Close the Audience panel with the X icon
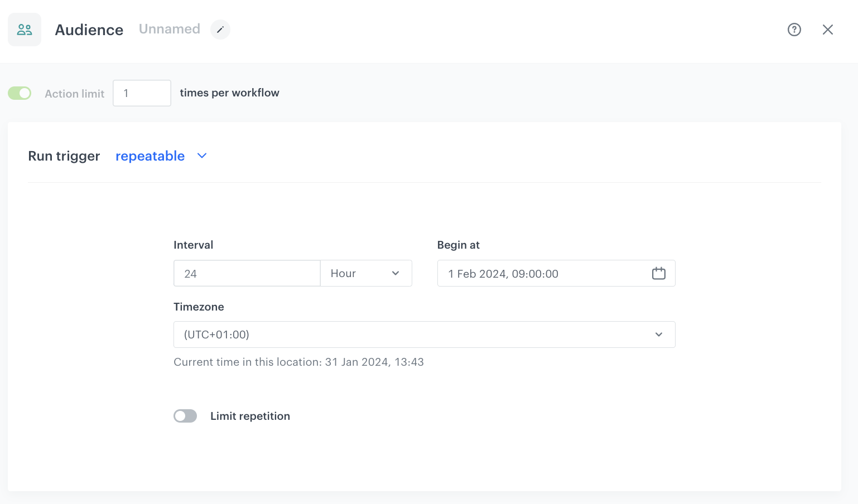Screen dimensions: 858x504 tap(828, 30)
